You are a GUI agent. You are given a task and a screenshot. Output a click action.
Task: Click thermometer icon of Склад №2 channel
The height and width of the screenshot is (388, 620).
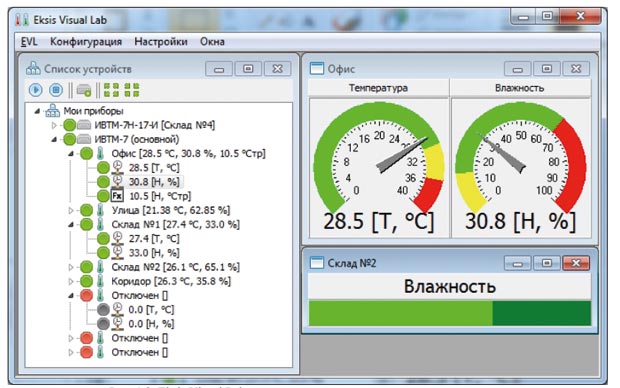[x=100, y=267]
